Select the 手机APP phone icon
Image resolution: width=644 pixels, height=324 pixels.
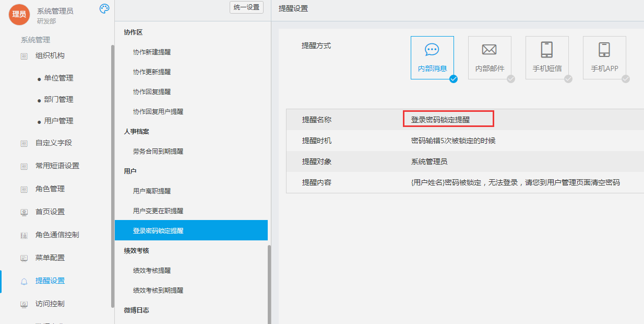click(x=604, y=50)
